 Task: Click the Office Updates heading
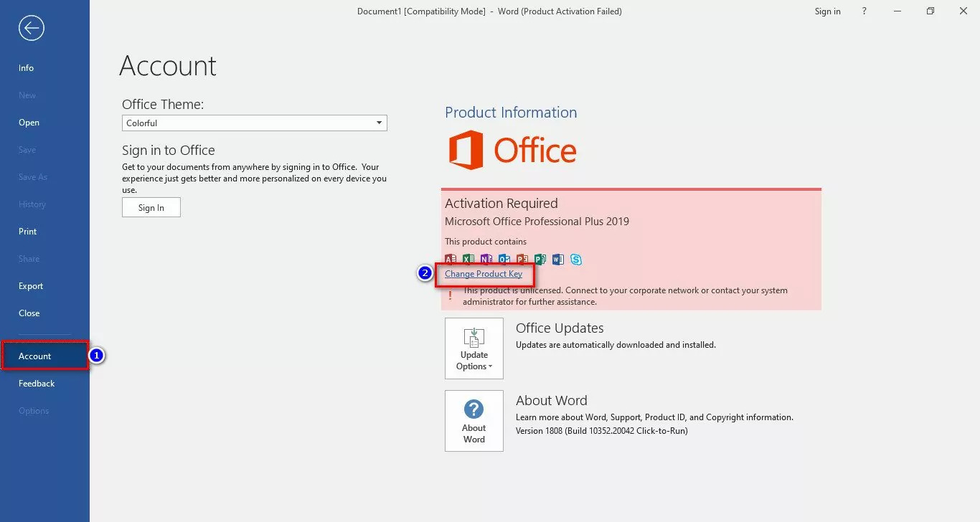click(x=560, y=328)
